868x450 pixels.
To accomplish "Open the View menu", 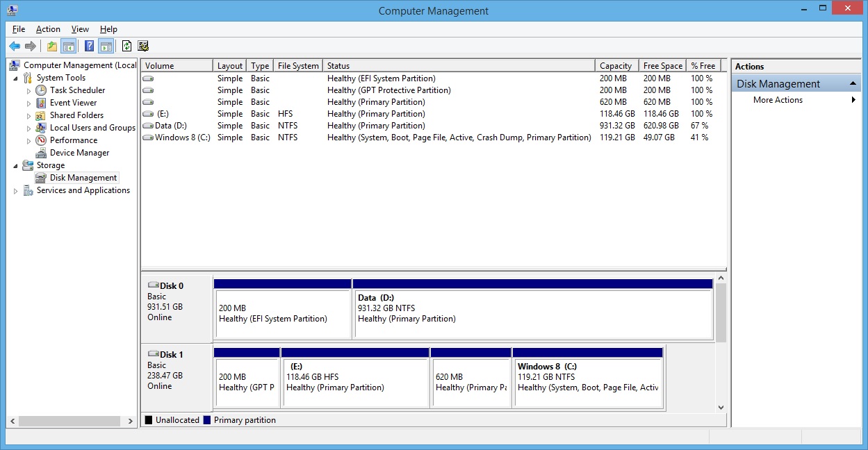I will pyautogui.click(x=80, y=29).
